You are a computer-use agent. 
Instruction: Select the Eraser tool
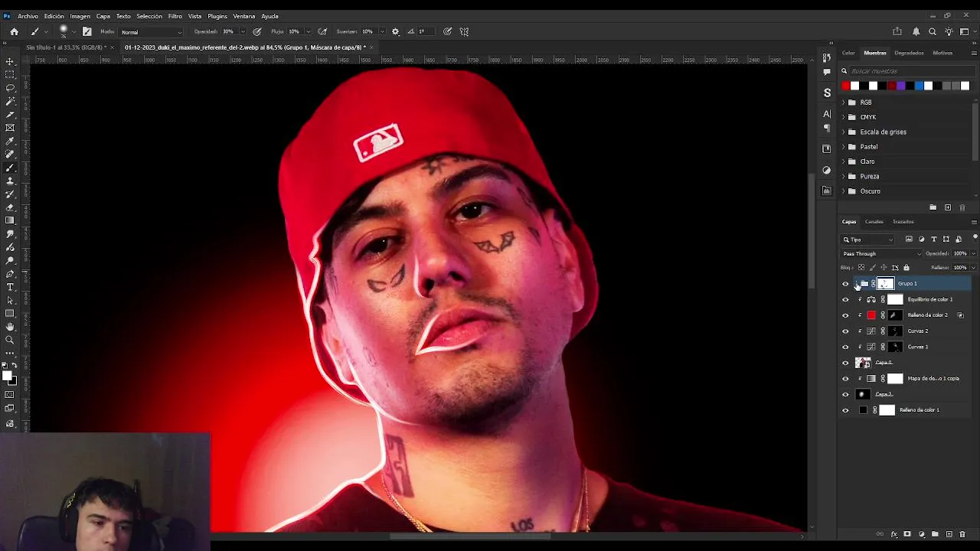pyautogui.click(x=10, y=207)
